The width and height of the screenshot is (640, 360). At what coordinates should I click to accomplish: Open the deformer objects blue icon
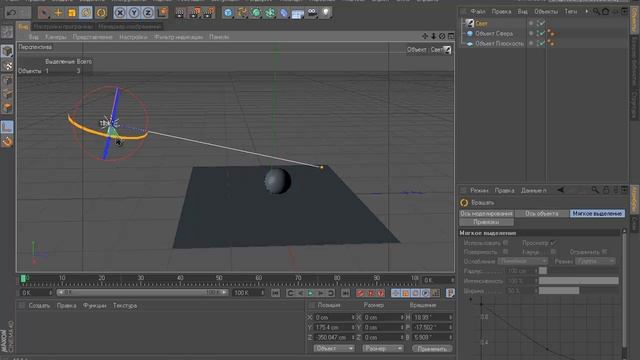tap(284, 13)
